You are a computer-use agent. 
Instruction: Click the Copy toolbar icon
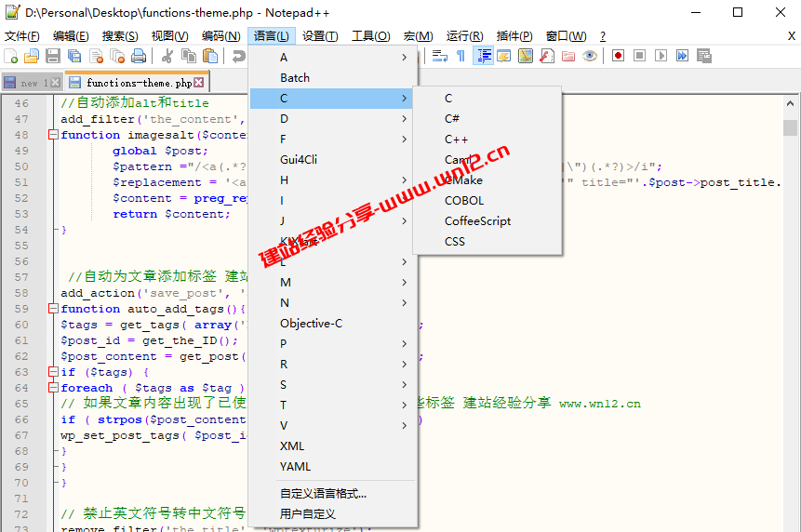click(x=189, y=56)
